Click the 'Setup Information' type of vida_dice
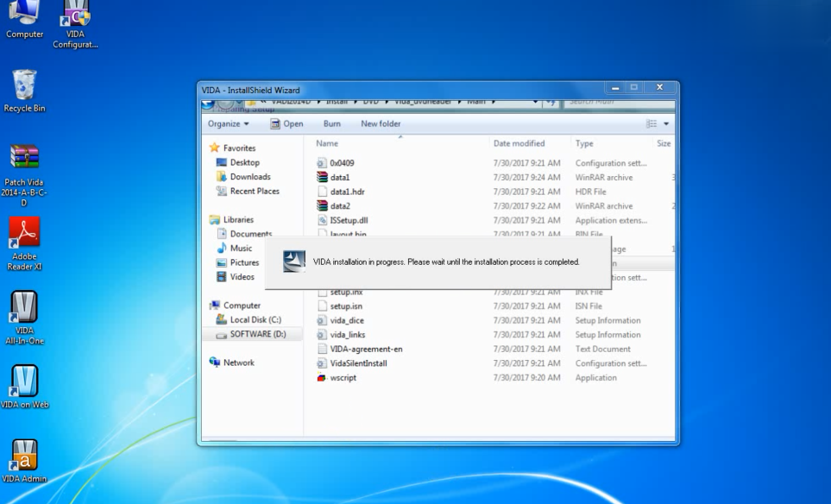Screen dimensions: 831x504 click(x=608, y=320)
